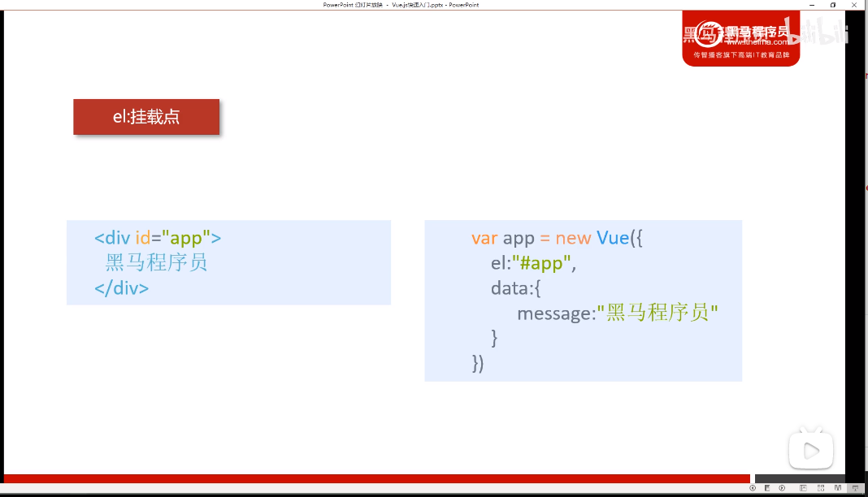Image resolution: width=868 pixels, height=497 pixels.
Task: Click the closing </div> tag text
Action: (x=121, y=288)
